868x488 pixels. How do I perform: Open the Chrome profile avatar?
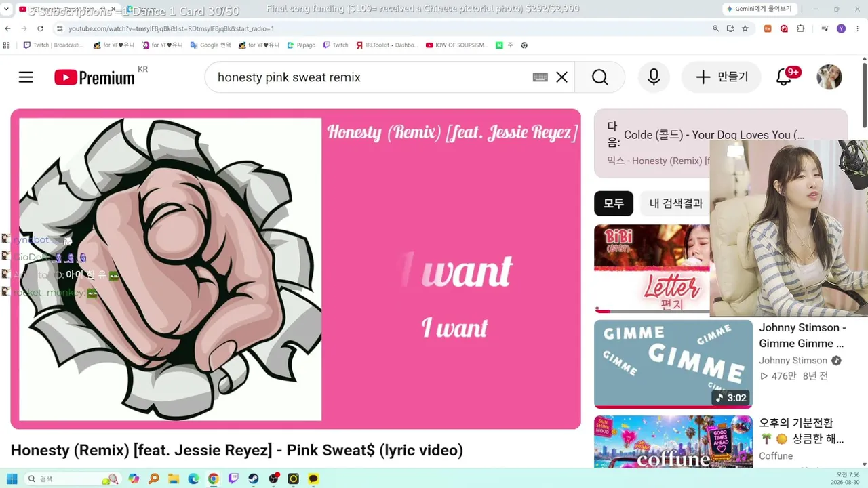click(842, 28)
